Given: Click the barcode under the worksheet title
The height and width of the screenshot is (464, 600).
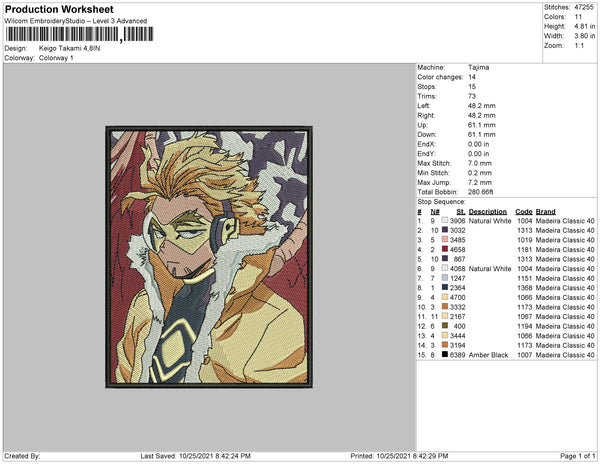Looking at the screenshot, I should [x=79, y=34].
